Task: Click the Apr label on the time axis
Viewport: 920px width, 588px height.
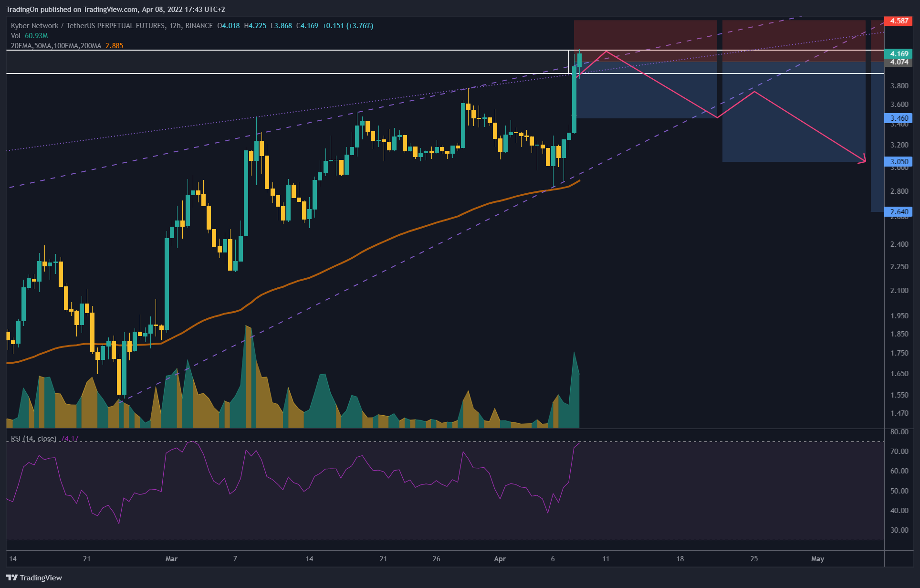Action: (x=500, y=559)
